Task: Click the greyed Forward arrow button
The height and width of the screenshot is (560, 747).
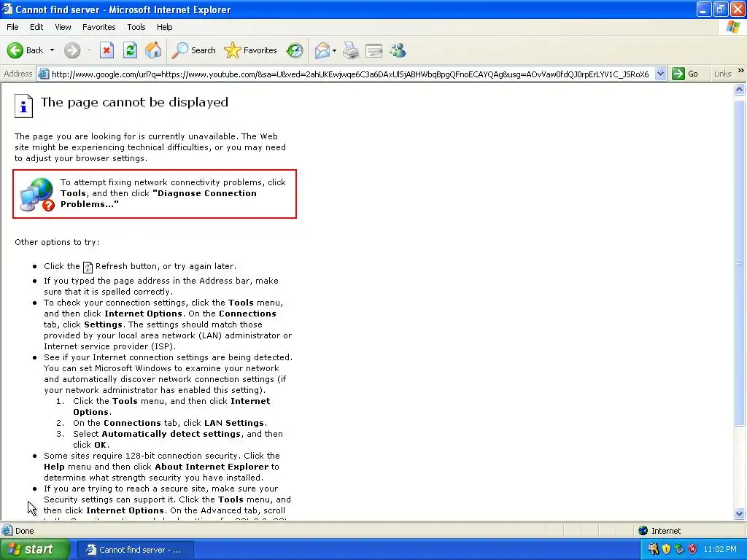Action: click(x=72, y=50)
